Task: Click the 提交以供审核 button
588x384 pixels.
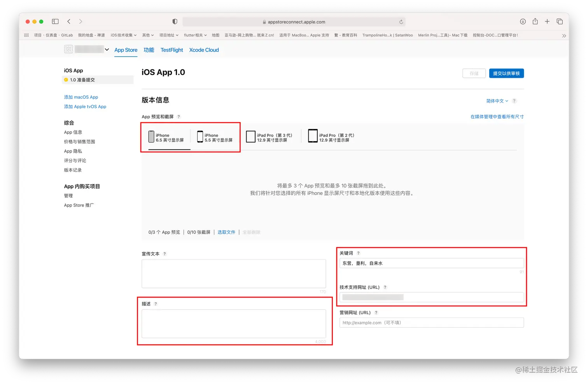Action: tap(506, 73)
